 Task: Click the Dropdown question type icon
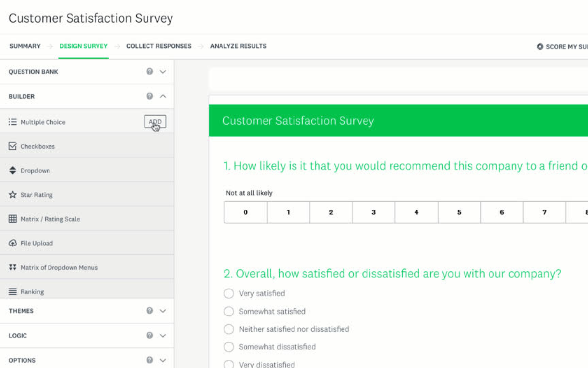coord(13,171)
